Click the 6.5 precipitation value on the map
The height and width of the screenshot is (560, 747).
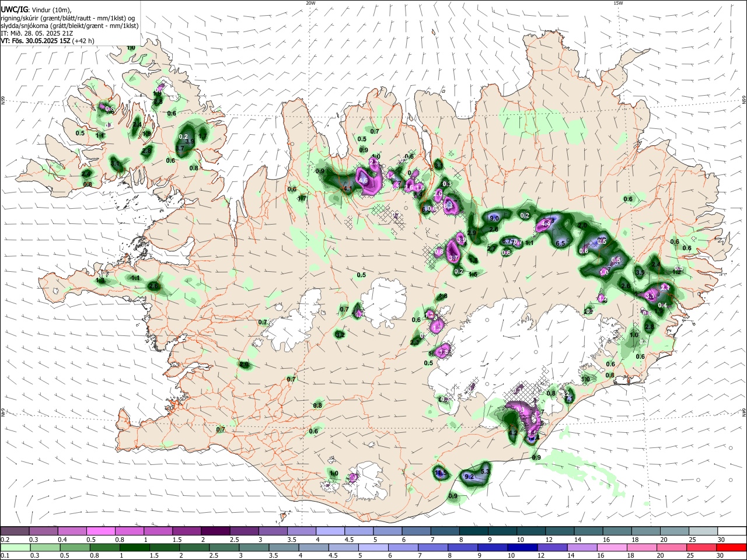561,243
